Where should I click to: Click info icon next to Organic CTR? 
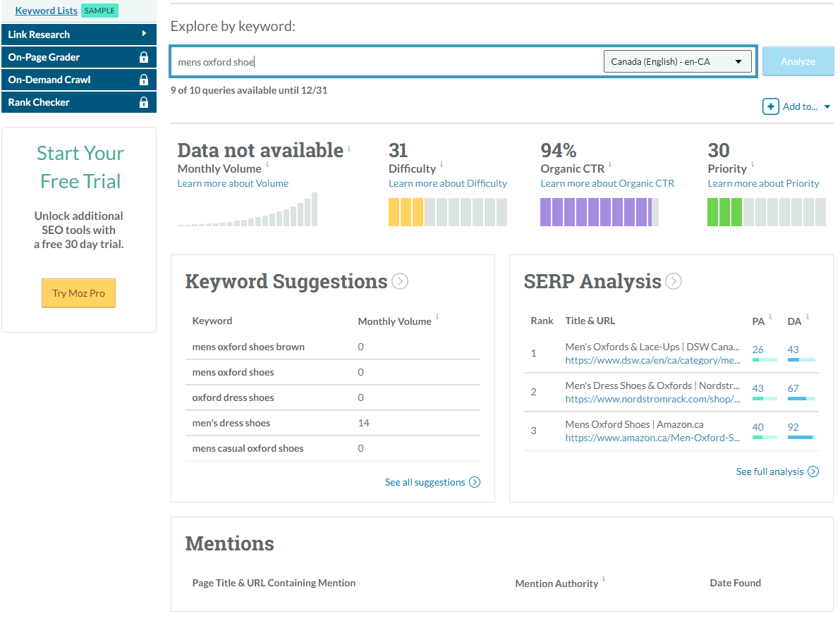pyautogui.click(x=610, y=165)
